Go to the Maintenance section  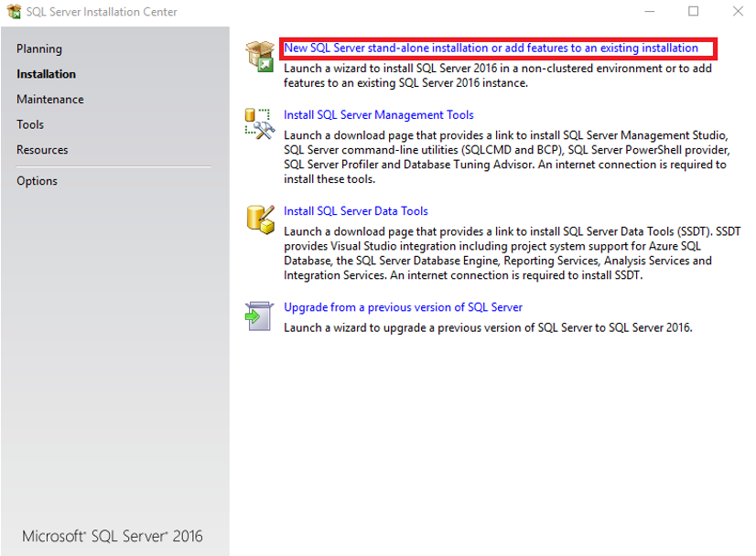(50, 100)
